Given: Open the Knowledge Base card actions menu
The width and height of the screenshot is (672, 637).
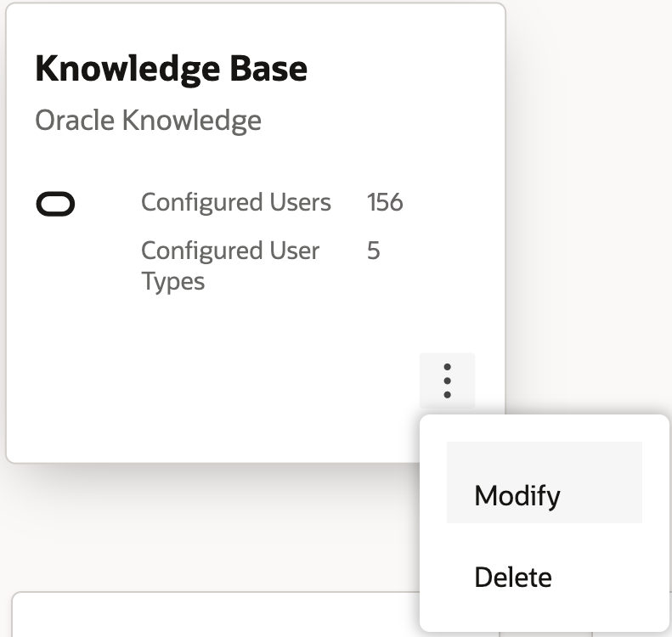Looking at the screenshot, I should [x=447, y=381].
